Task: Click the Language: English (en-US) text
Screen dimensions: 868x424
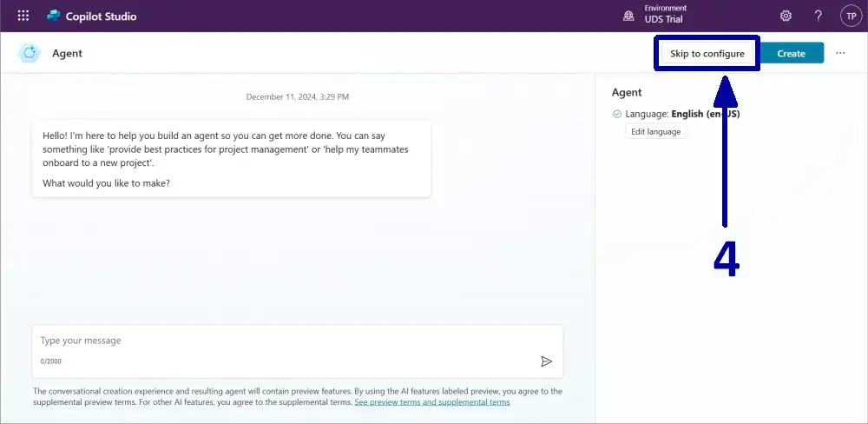Action: [682, 114]
